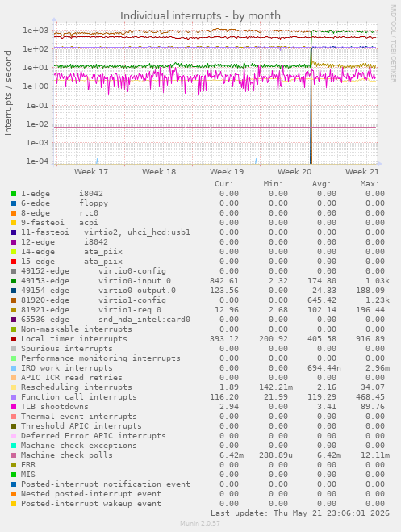Click the light blue IRQ work interrupts swatch
This screenshot has width=401, height=532.
pyautogui.click(x=14, y=368)
